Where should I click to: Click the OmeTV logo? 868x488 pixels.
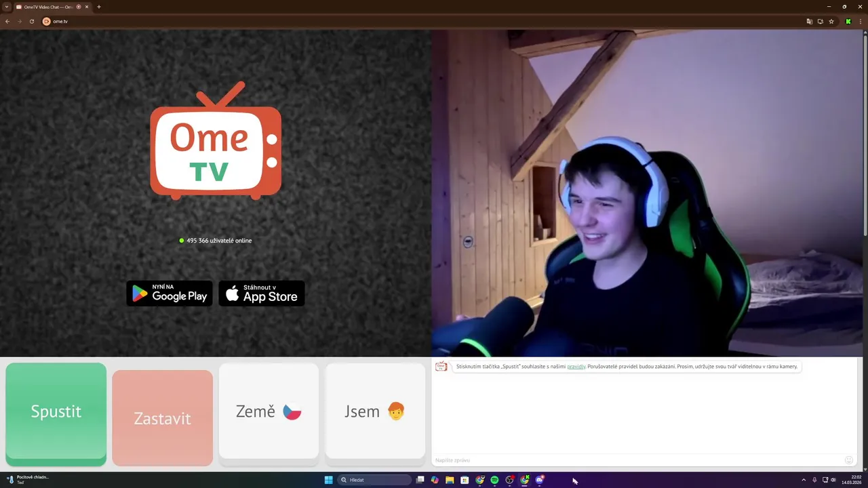click(216, 141)
